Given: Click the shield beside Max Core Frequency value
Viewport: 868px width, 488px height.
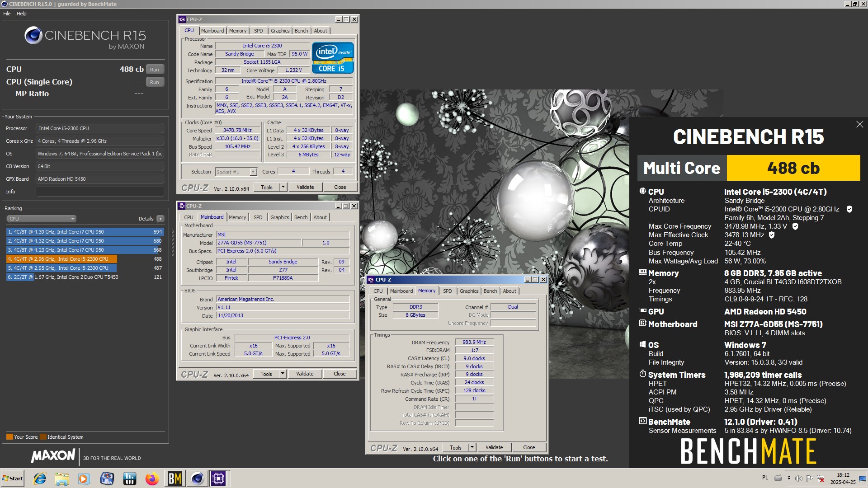Looking at the screenshot, I should pyautogui.click(x=795, y=226).
